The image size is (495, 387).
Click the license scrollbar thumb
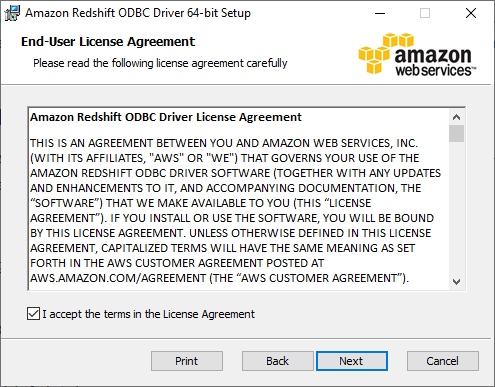coord(456,134)
